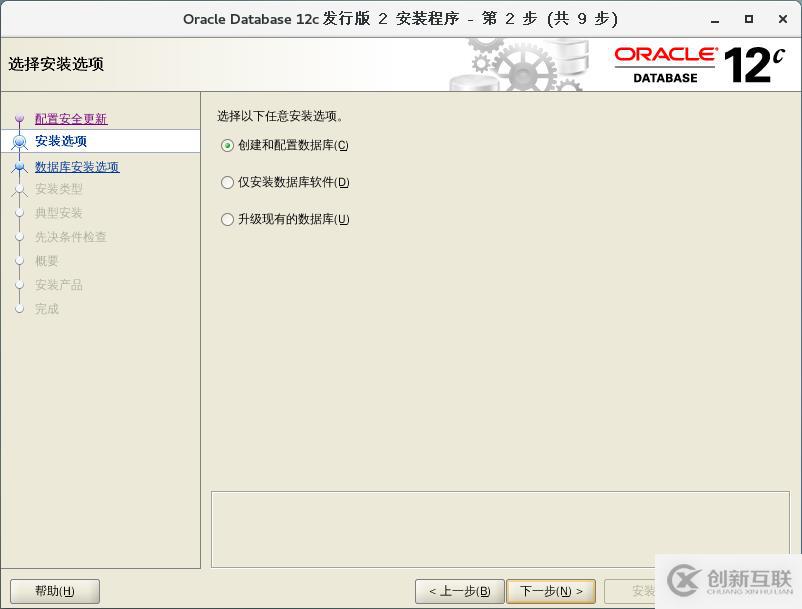Click the step marker beside 配置安全更新
The height and width of the screenshot is (609, 802).
click(x=19, y=119)
